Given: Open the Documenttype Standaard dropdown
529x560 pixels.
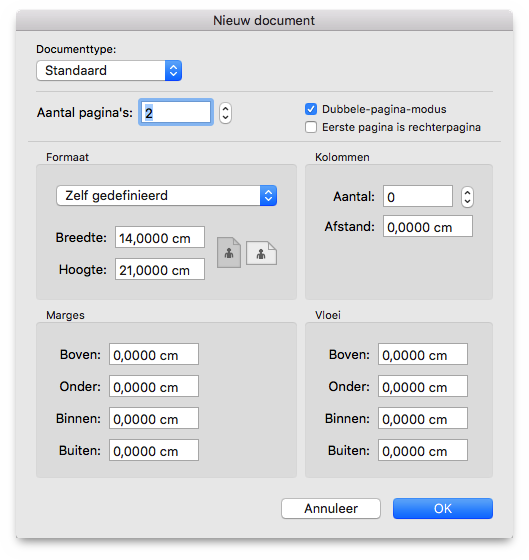Looking at the screenshot, I should 109,70.
